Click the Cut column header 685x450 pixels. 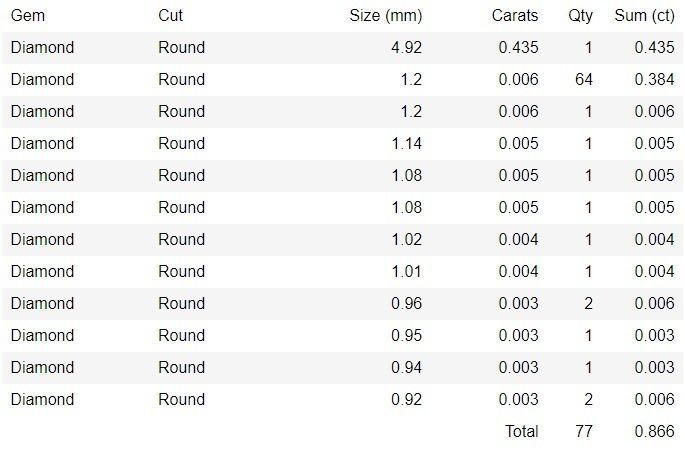tap(171, 16)
